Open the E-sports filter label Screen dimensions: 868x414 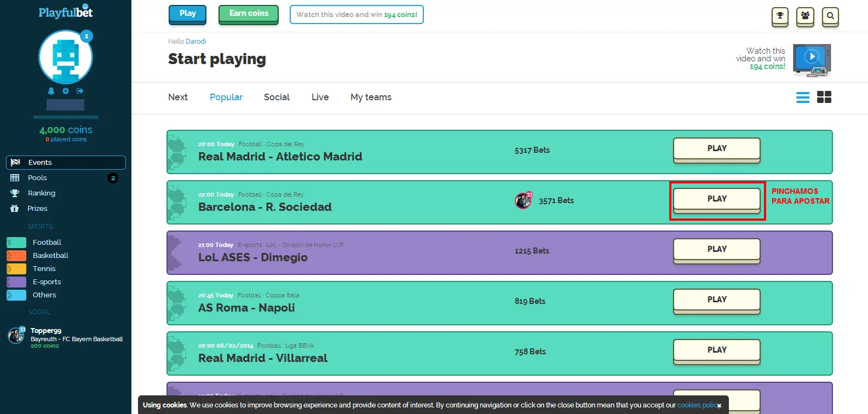point(47,282)
